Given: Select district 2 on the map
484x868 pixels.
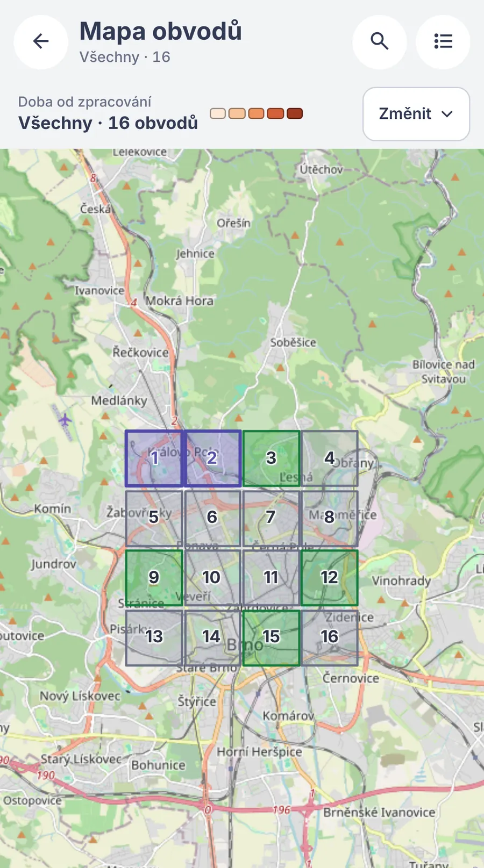Looking at the screenshot, I should click(212, 458).
